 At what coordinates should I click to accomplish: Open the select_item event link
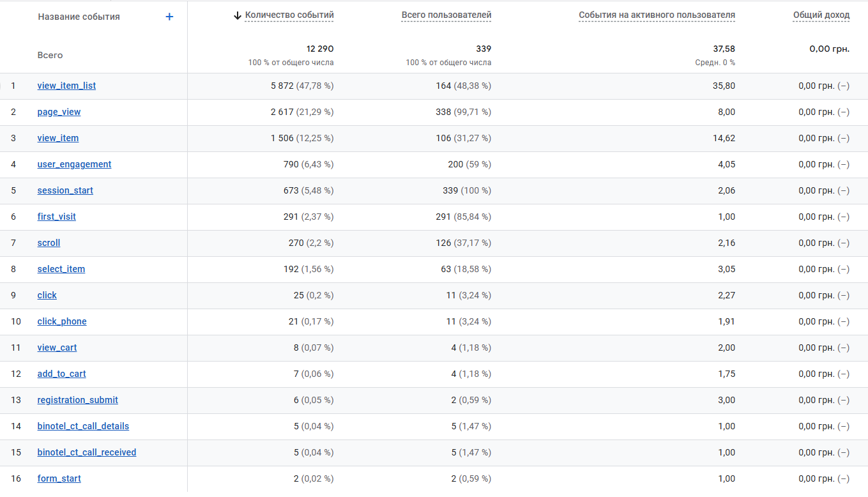point(61,269)
